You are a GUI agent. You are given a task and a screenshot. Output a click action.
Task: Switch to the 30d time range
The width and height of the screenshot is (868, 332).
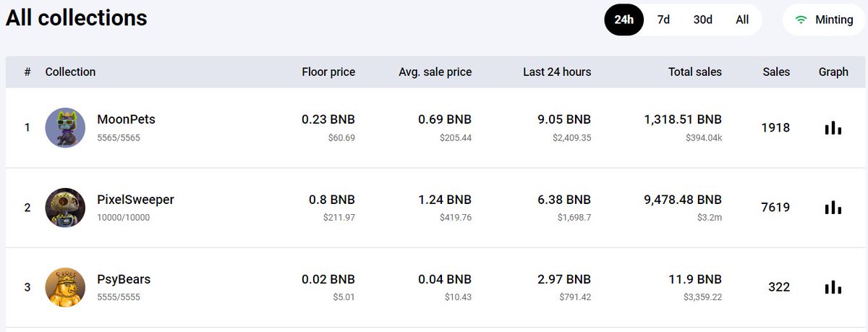tap(703, 20)
